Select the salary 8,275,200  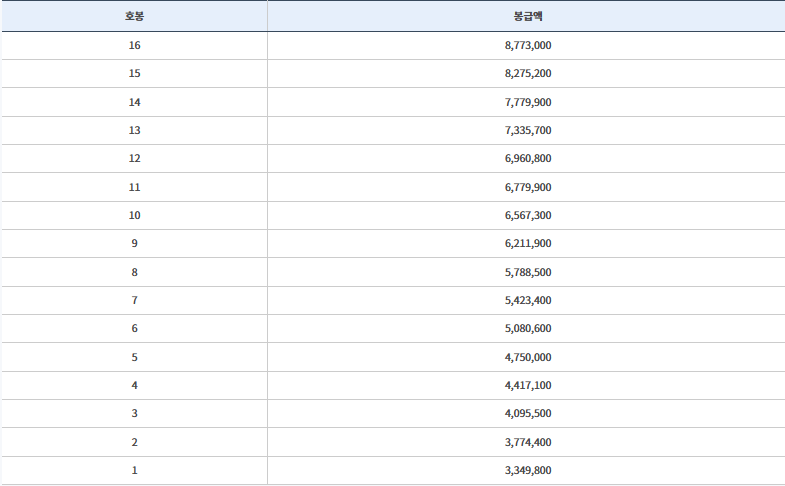(528, 74)
